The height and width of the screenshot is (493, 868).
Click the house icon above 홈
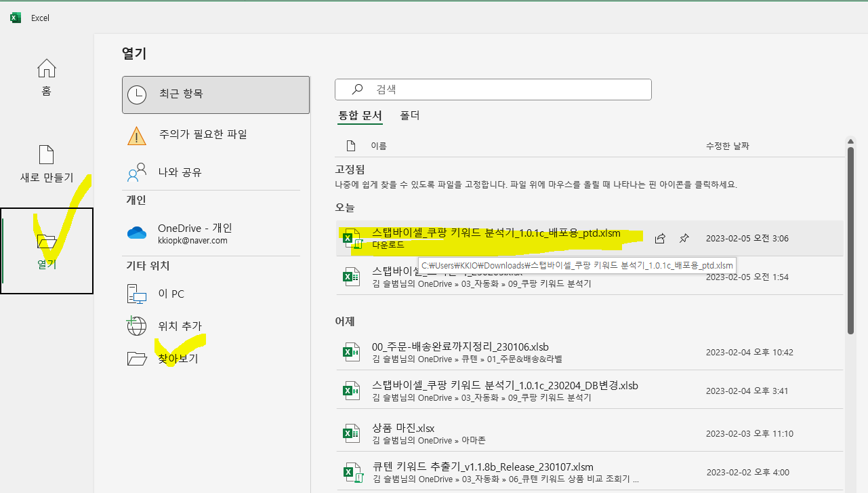point(46,68)
